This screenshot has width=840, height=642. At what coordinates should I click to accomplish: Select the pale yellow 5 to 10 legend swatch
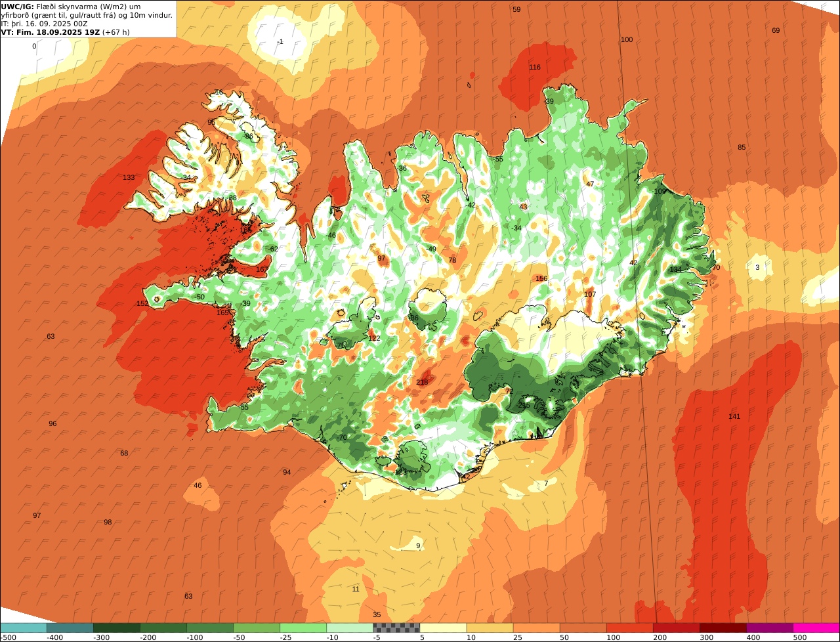443,628
